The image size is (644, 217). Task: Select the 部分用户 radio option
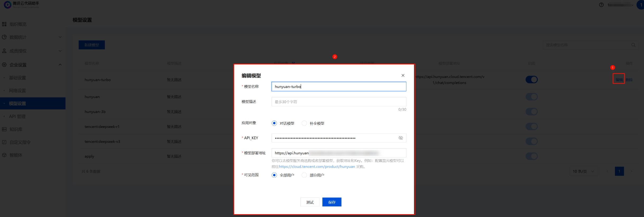[304, 175]
